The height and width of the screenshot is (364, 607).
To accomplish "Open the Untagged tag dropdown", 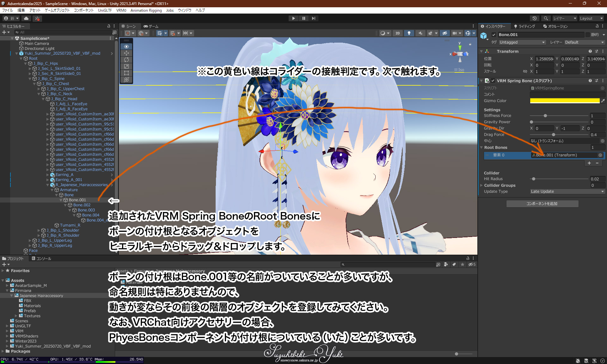I will pyautogui.click(x=522, y=42).
